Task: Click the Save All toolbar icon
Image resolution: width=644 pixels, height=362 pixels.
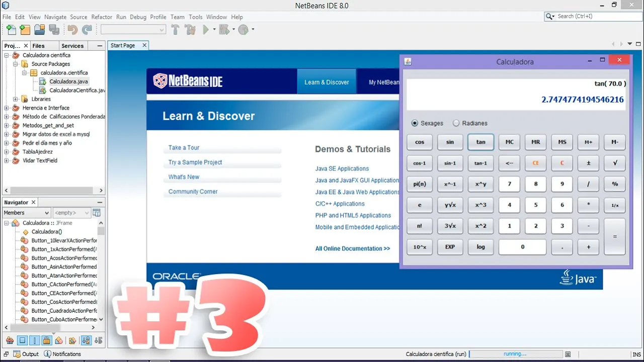Action: pyautogui.click(x=54, y=30)
